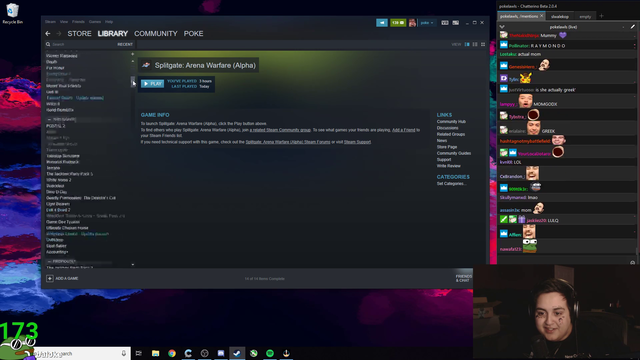Collapse the game category above PUBG
Screen dimensions: 640x360
[49, 119]
